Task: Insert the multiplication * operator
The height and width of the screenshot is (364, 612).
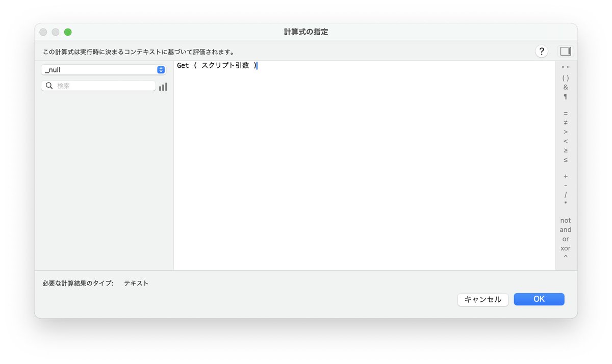Action: tap(566, 204)
